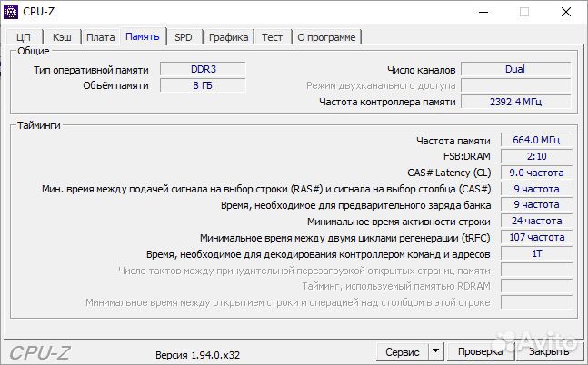Minimize the CPU-Z window
The height and width of the screenshot is (365, 588).
(x=483, y=12)
